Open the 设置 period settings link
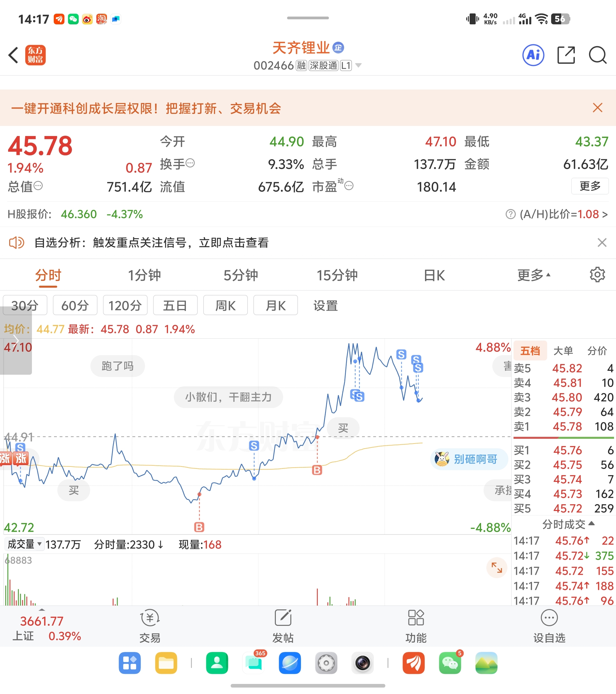The width and height of the screenshot is (616, 694). click(325, 306)
